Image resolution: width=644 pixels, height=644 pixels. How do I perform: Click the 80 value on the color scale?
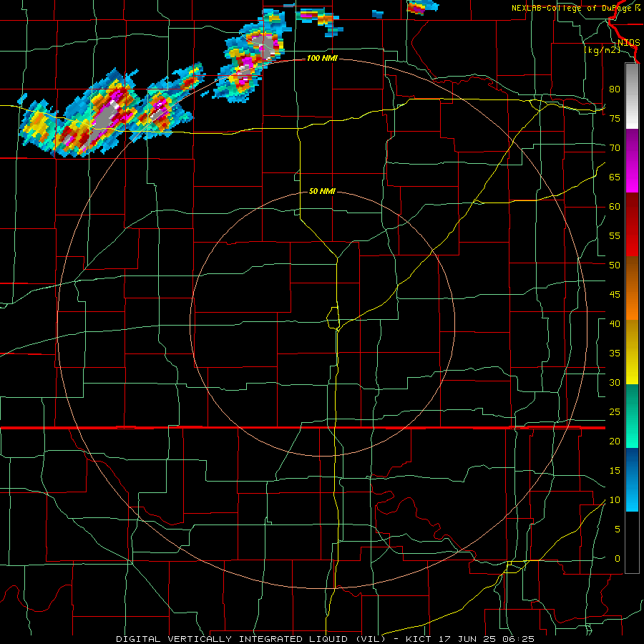(x=615, y=89)
